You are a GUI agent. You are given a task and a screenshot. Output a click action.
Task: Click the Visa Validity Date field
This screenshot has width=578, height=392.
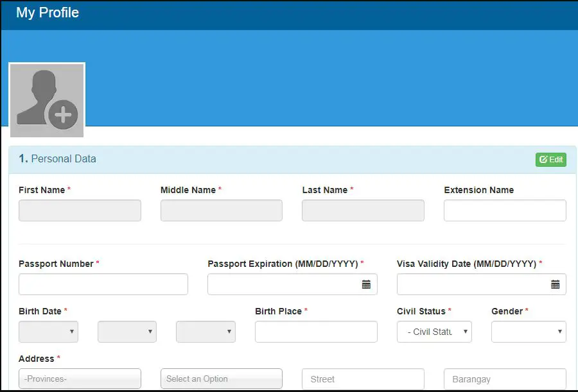tap(482, 284)
